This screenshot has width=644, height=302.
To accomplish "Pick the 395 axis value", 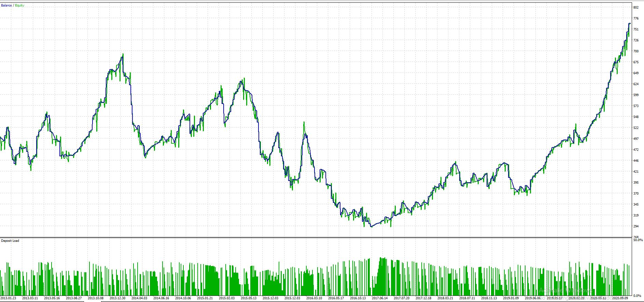I will tap(636, 183).
